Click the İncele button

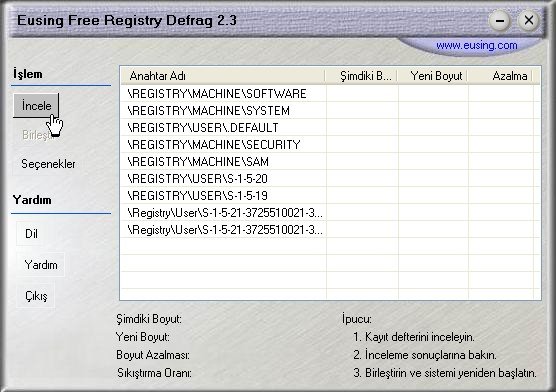(36, 105)
